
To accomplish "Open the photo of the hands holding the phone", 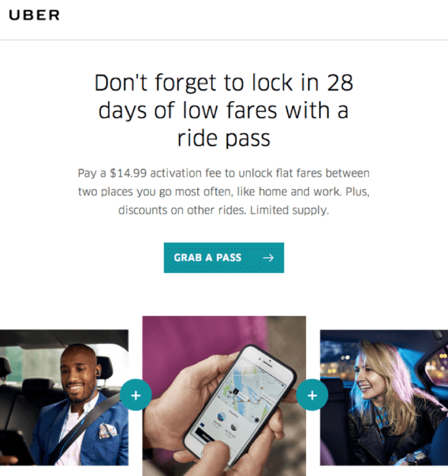I will [224, 396].
